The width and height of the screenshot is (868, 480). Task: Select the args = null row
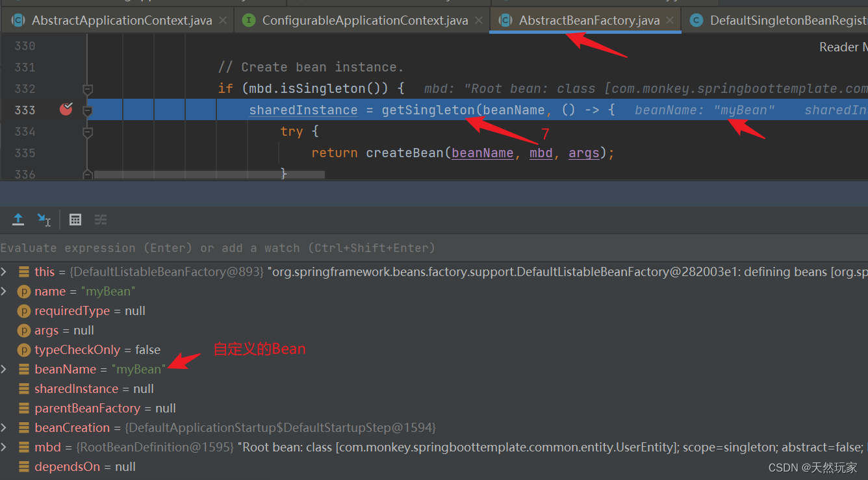434,330
